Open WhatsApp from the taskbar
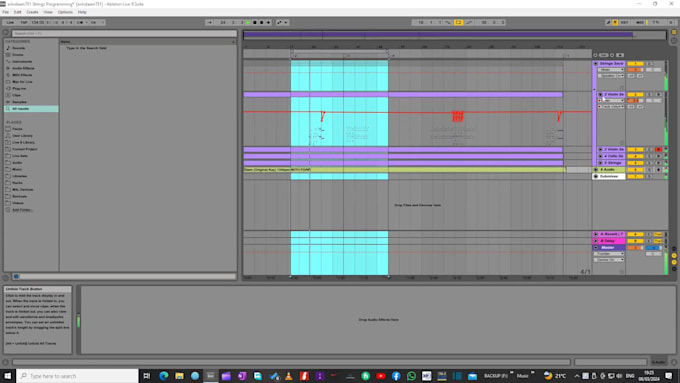 [x=411, y=376]
